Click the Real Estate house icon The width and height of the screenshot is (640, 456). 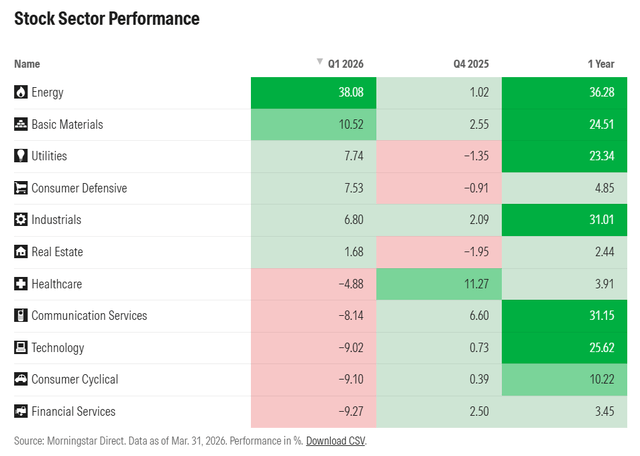click(21, 252)
